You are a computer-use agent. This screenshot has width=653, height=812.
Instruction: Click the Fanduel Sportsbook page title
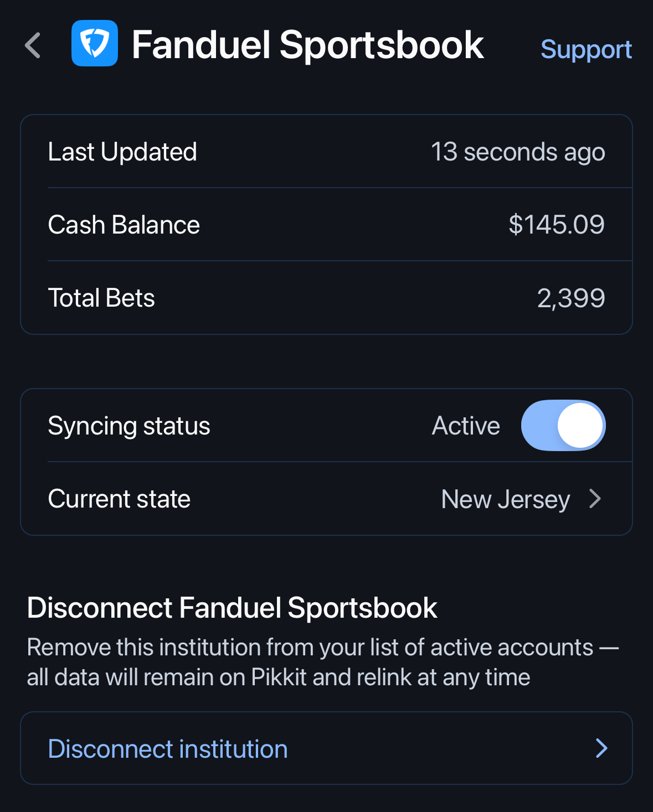[x=307, y=45]
